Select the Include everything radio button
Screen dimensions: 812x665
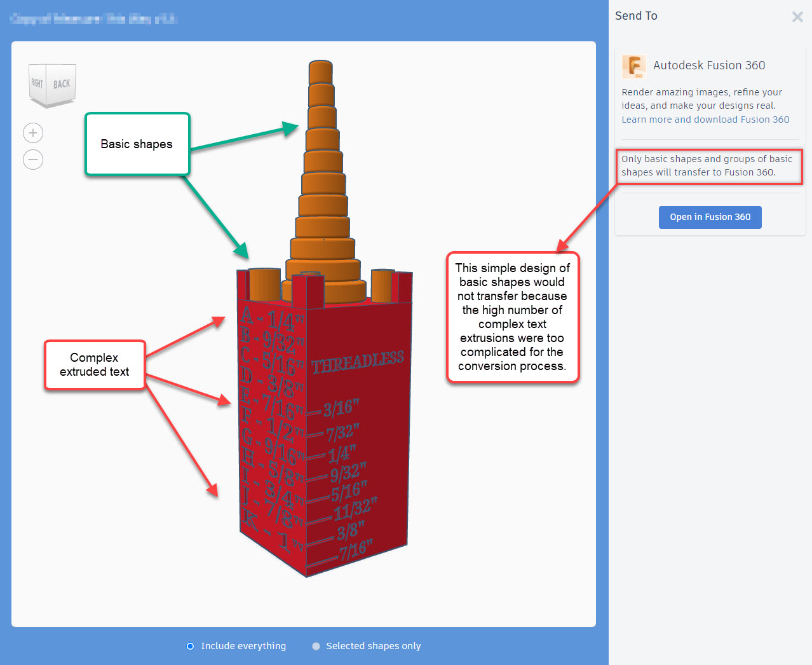coord(190,646)
